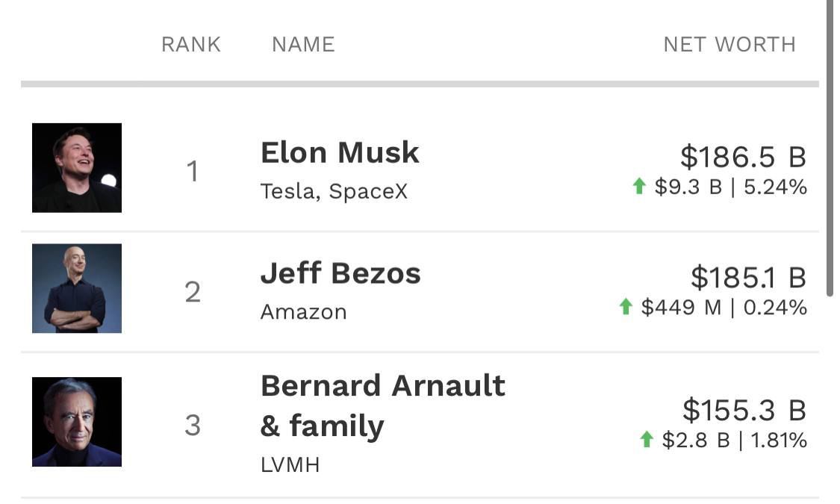
Task: Sort by the NAME column header
Action: click(x=303, y=45)
